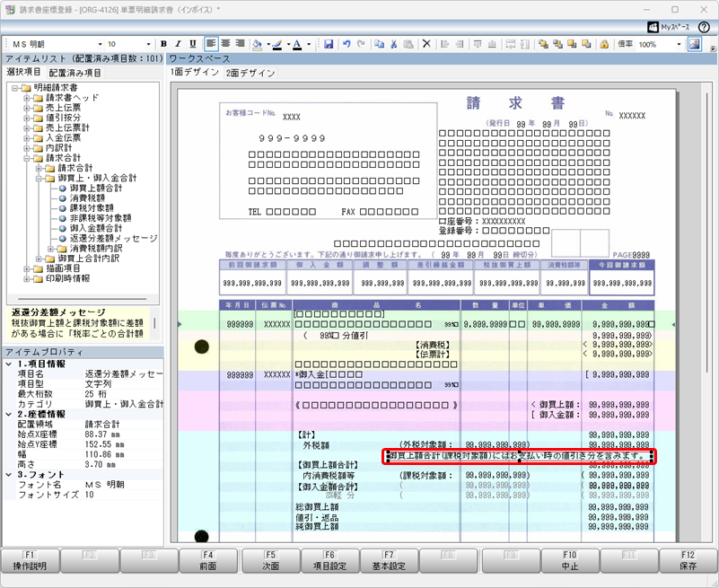719x588 pixels.
Task: Cut the selected item with scissors icon
Action: click(x=393, y=44)
